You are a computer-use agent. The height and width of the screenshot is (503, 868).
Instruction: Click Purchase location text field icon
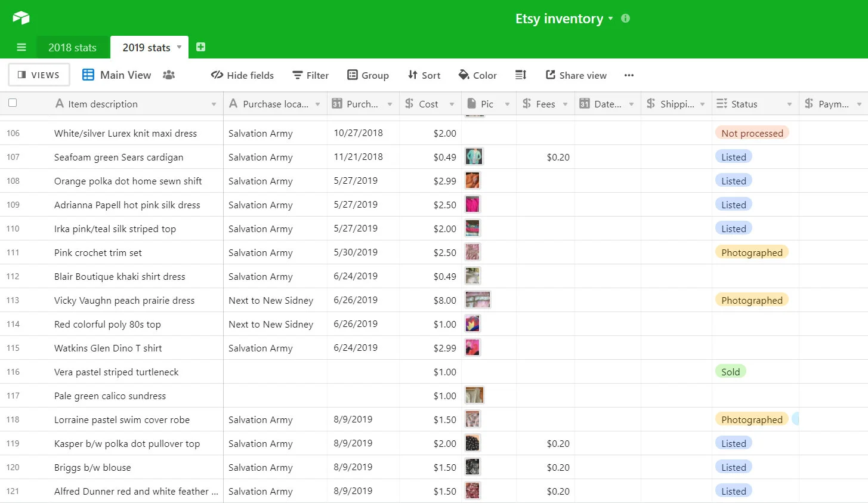coord(233,104)
